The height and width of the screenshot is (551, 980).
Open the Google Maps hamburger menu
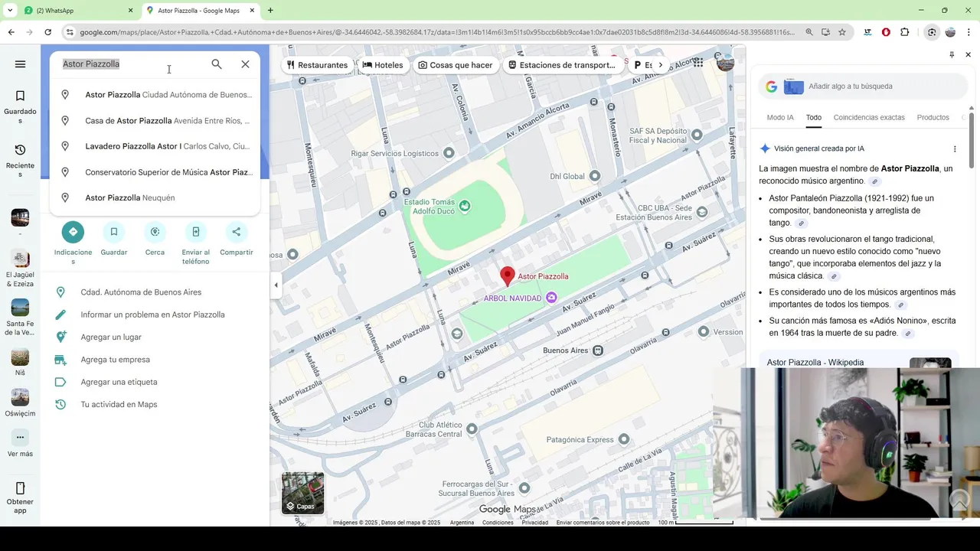point(20,64)
